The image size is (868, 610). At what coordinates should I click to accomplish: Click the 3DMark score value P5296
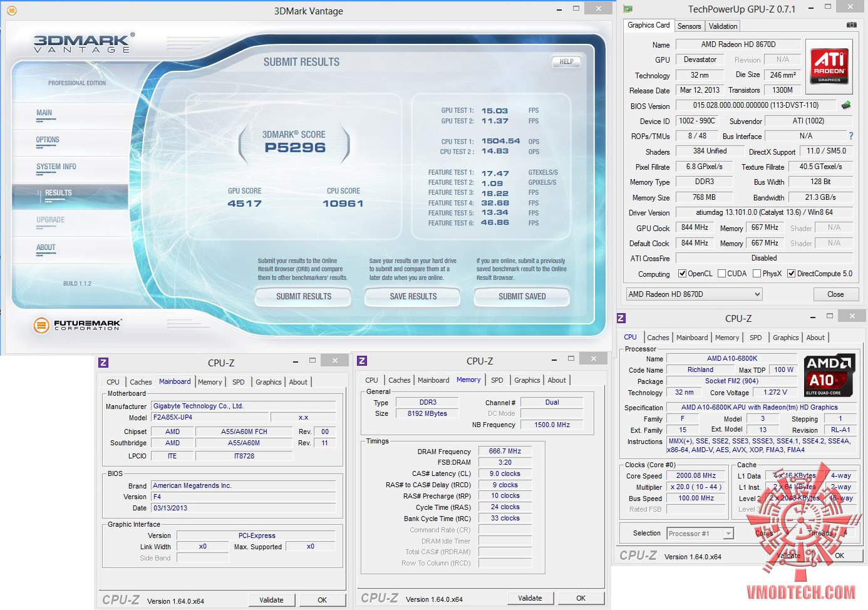click(295, 148)
